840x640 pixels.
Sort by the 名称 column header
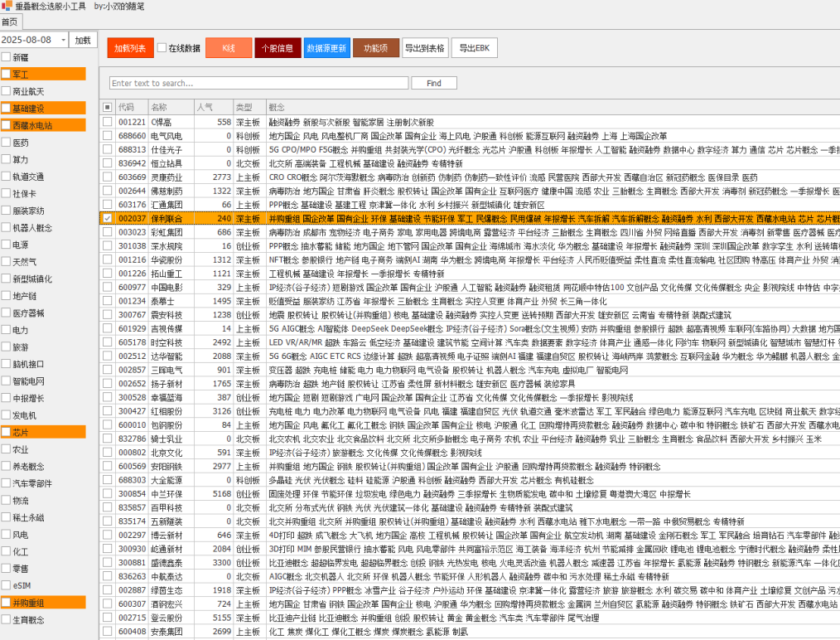(171, 107)
